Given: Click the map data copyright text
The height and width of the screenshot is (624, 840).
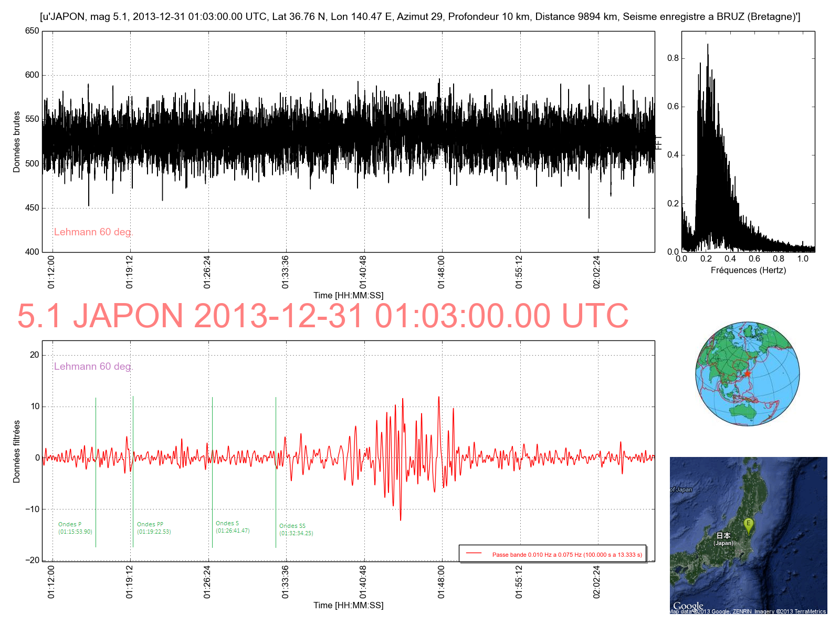Looking at the screenshot, I should pos(748,611).
